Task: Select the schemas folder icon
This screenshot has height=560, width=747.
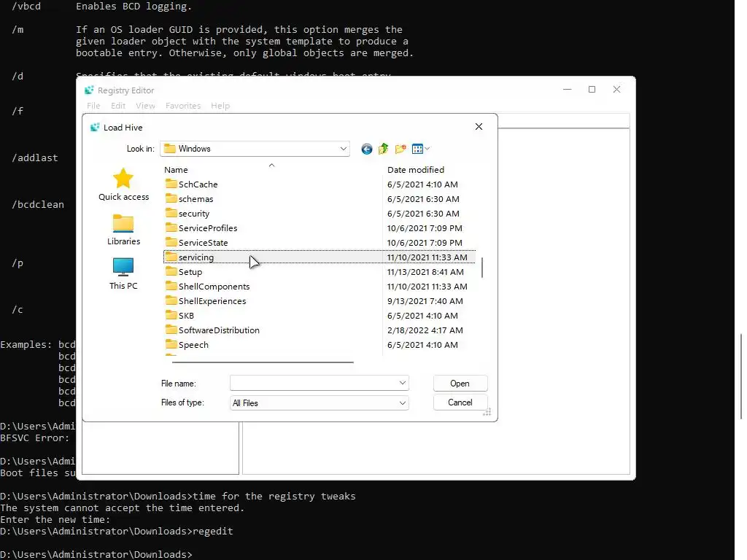Action: coord(171,198)
